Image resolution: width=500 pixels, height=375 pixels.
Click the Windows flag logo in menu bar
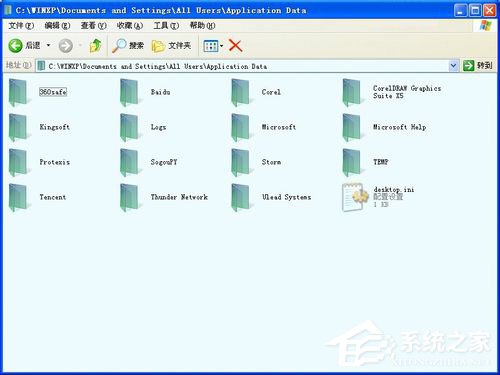pyautogui.click(x=485, y=26)
